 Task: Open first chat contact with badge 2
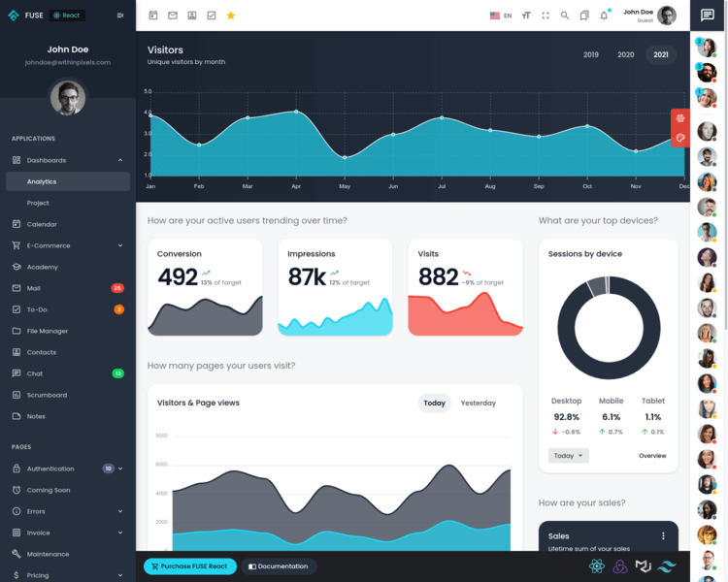(707, 48)
